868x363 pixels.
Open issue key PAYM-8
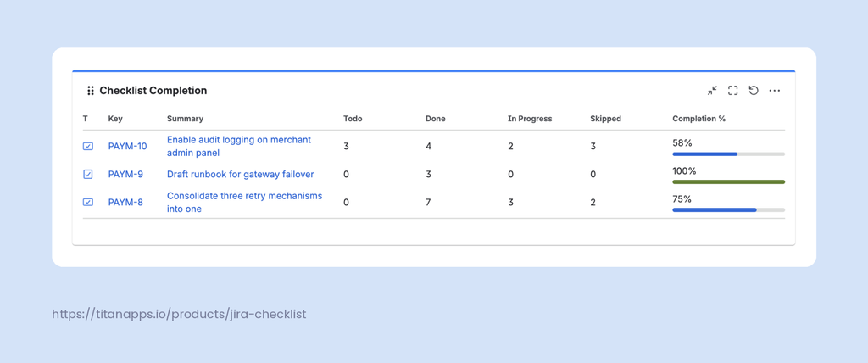[125, 203]
